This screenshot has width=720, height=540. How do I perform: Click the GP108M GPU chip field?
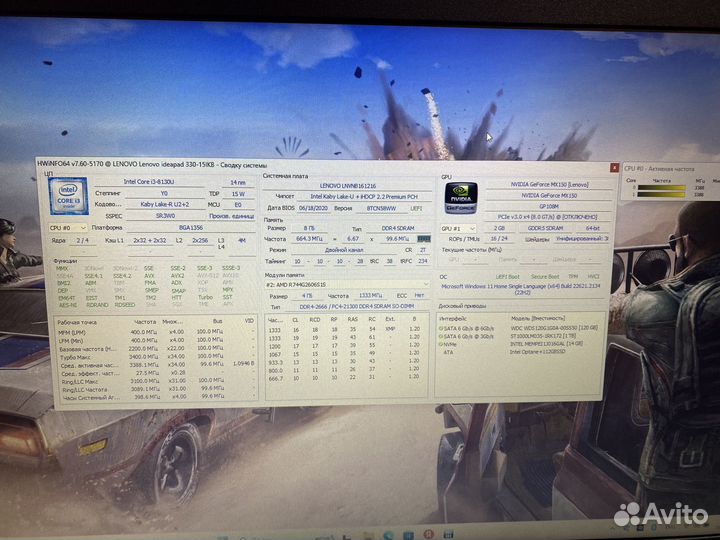(549, 206)
